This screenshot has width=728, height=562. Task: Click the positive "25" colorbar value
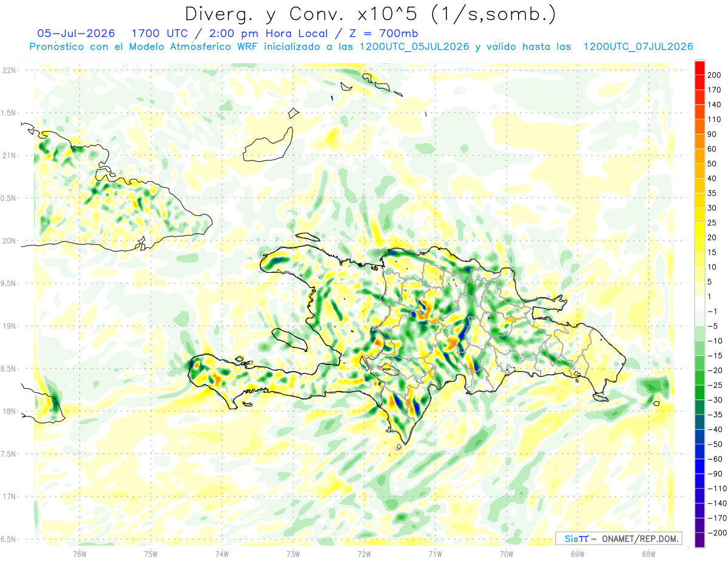click(712, 222)
